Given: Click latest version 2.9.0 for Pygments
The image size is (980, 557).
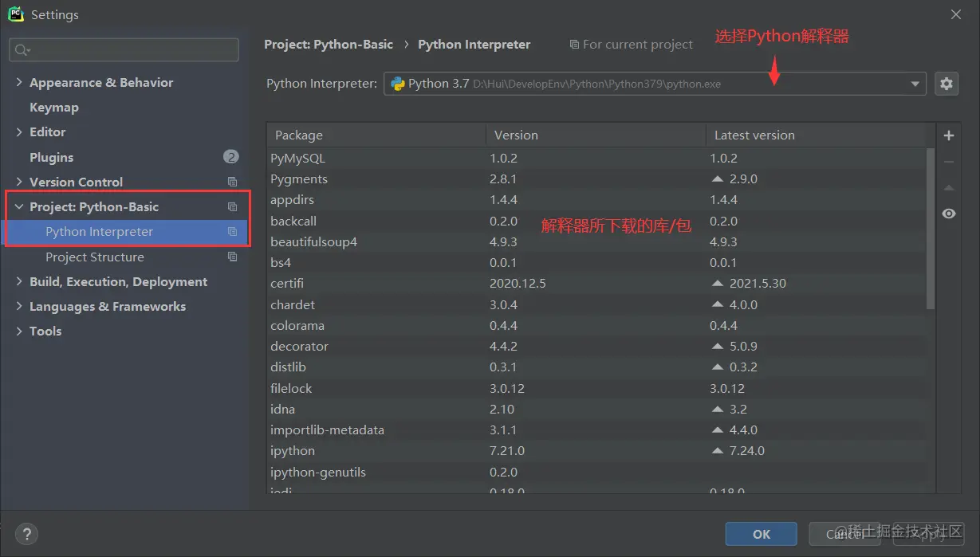Looking at the screenshot, I should point(743,178).
